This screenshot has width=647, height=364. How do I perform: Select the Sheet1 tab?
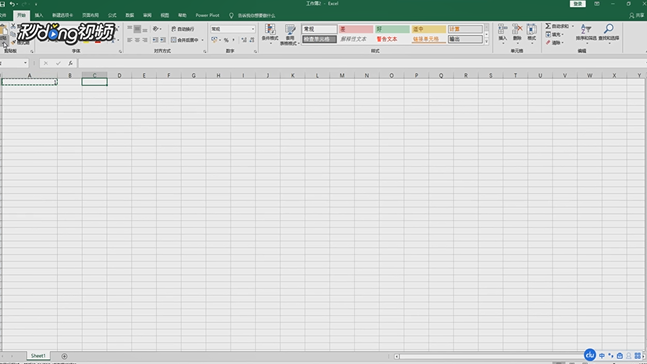[38, 356]
